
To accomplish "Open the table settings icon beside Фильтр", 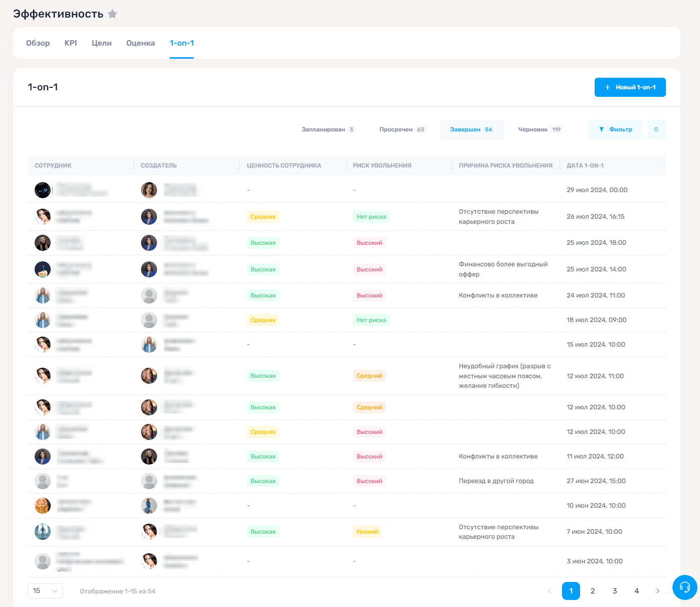I will pos(656,129).
